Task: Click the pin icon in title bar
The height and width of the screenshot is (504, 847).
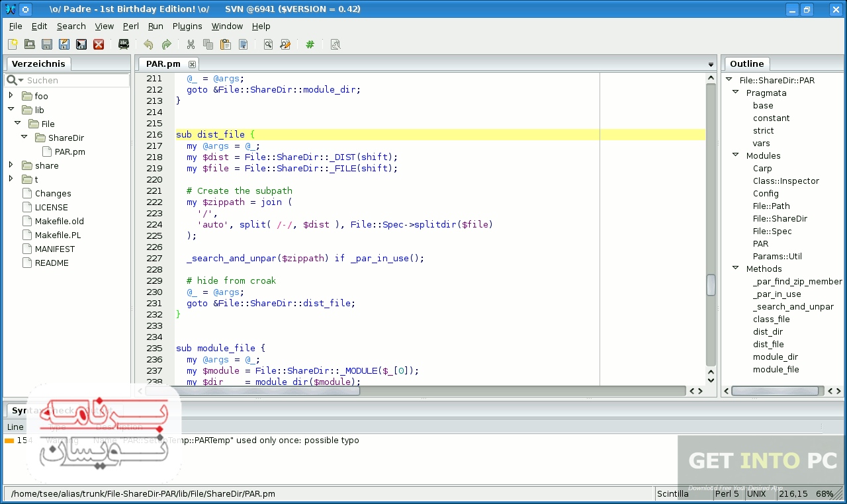Action: 25,9
